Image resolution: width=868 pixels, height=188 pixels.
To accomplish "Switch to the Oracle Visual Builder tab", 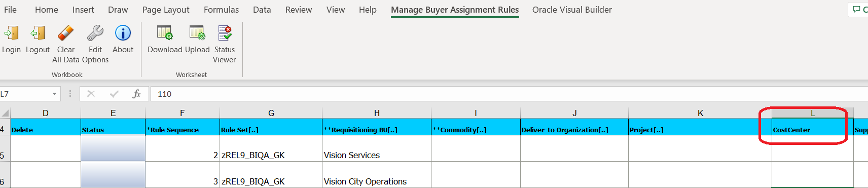I will coord(572,10).
